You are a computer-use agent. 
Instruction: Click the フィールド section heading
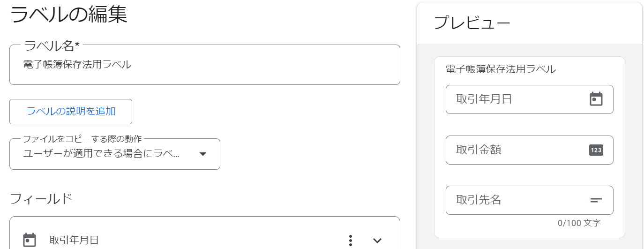pos(41,199)
